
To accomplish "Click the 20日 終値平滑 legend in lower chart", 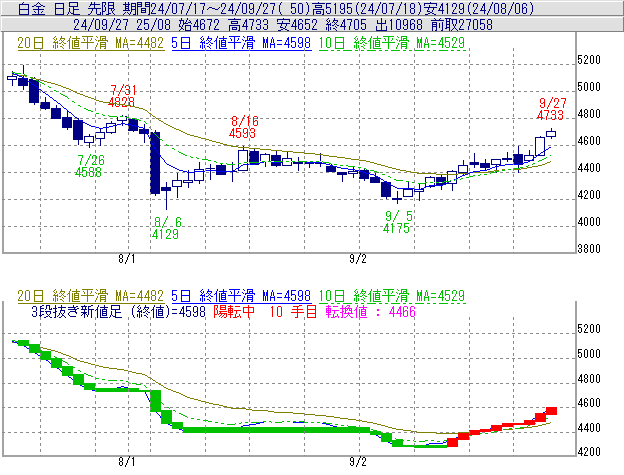I will click(90, 296).
